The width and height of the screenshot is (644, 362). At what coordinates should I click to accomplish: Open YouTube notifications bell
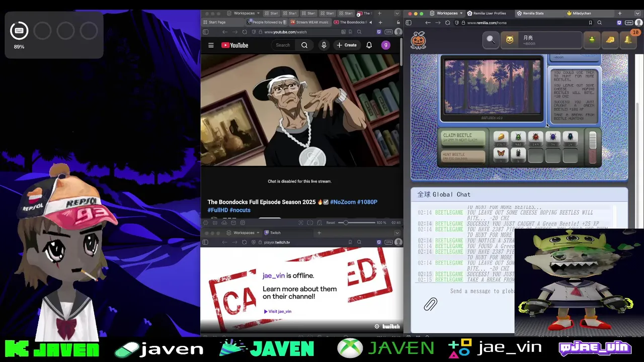(x=369, y=45)
